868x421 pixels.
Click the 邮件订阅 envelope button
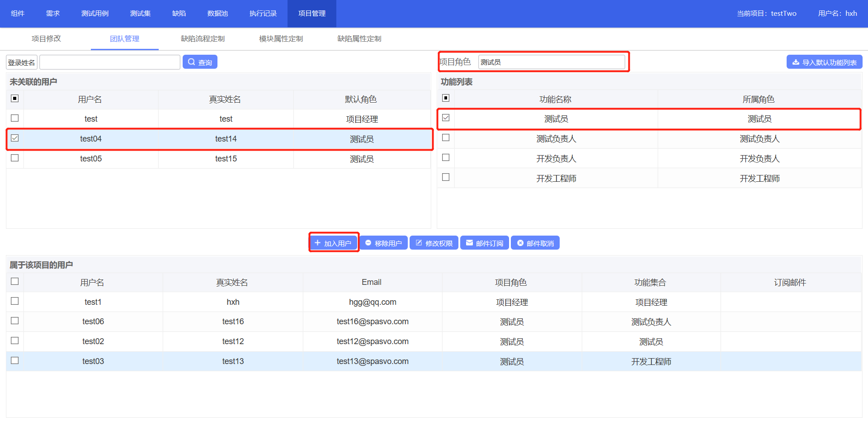485,243
